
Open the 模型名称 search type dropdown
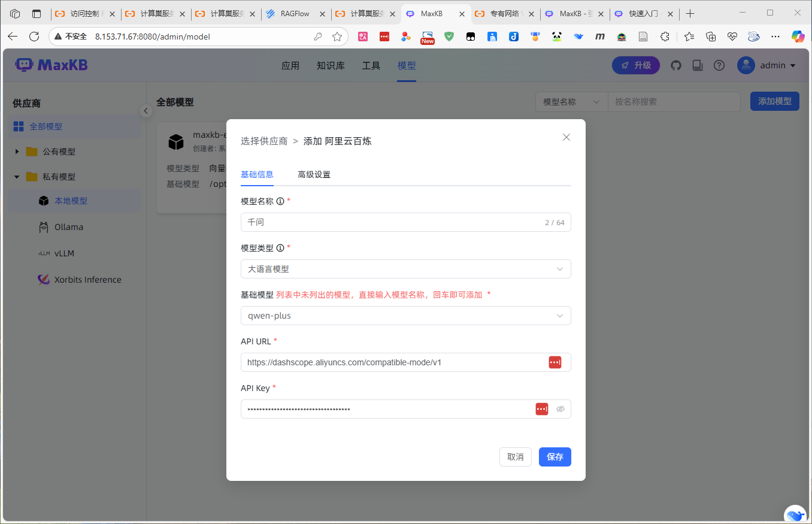click(571, 102)
